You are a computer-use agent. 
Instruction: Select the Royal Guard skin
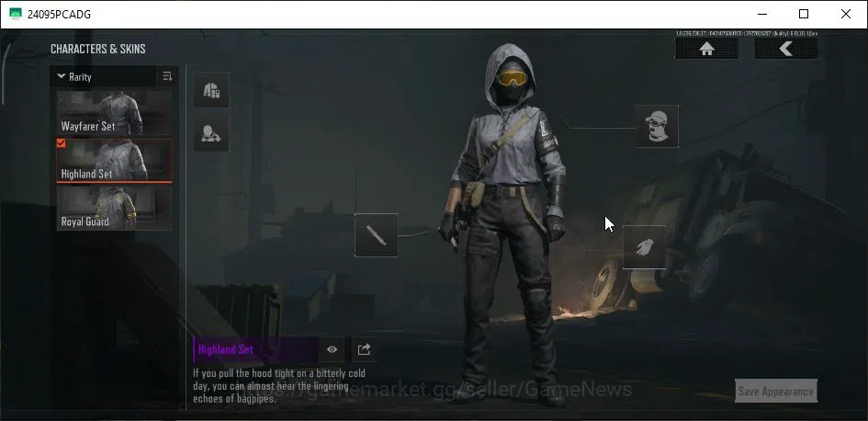(114, 208)
